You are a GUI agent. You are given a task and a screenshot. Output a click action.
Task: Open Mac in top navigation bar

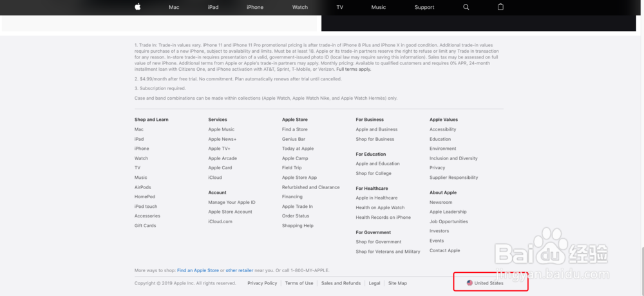pos(174,7)
